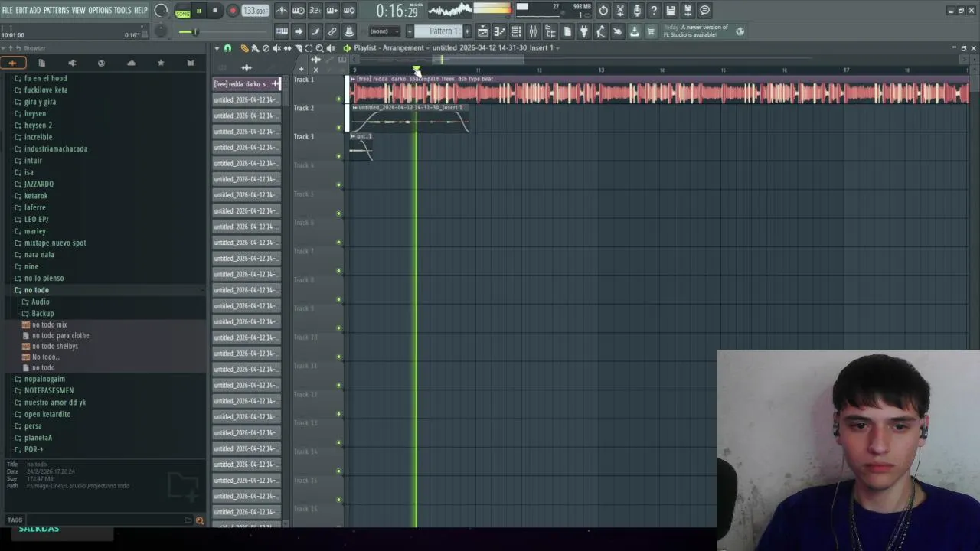980x551 pixels.
Task: Add a new pattern with plus button
Action: pyautogui.click(x=467, y=31)
